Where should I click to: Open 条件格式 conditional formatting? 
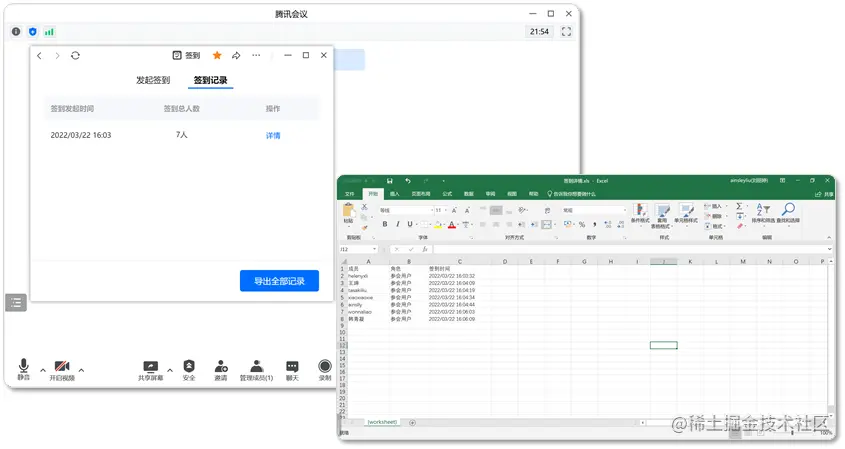[x=640, y=214]
